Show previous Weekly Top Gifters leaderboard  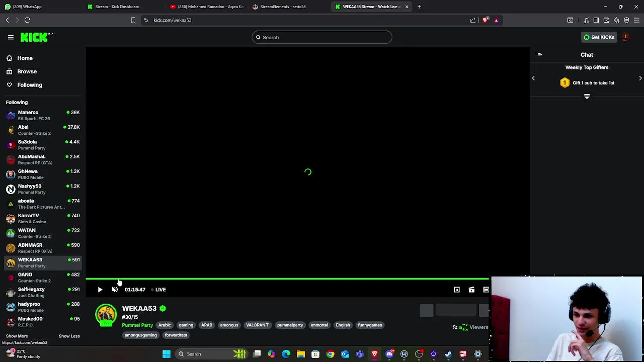point(533,78)
